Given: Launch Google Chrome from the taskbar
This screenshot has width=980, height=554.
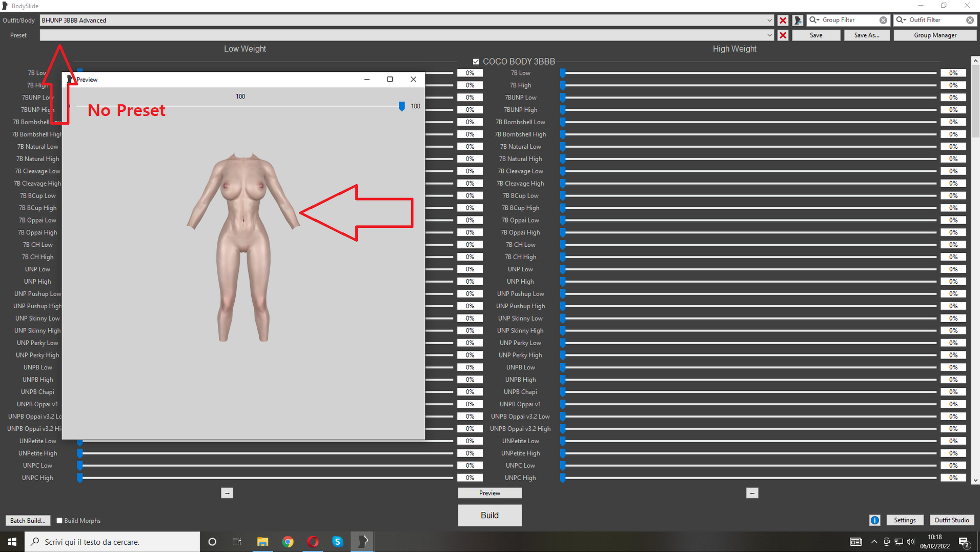Looking at the screenshot, I should [288, 542].
